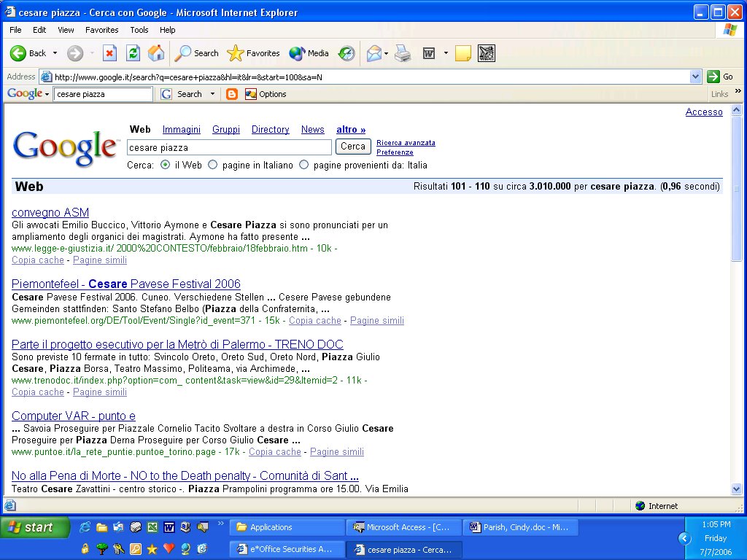This screenshot has height=560, width=747.
Task: Open the Edit menu
Action: pyautogui.click(x=39, y=29)
